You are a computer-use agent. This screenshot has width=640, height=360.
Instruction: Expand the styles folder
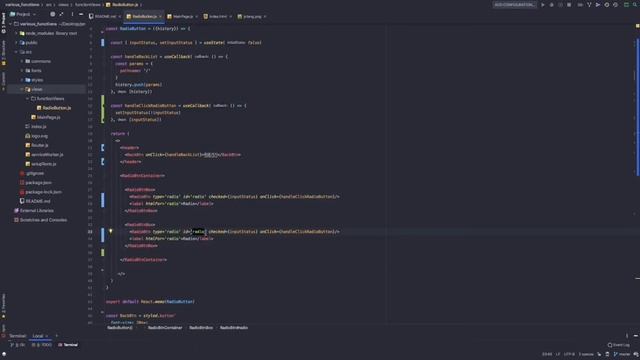pos(22,80)
